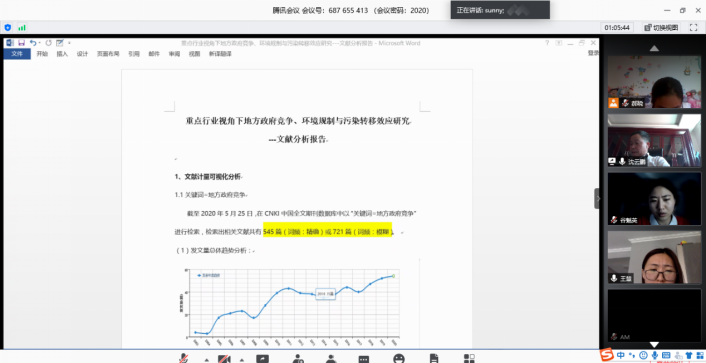Viewport: 706px width, 363px height.
Task: Open the blue shield security icon
Action: click(8, 27)
